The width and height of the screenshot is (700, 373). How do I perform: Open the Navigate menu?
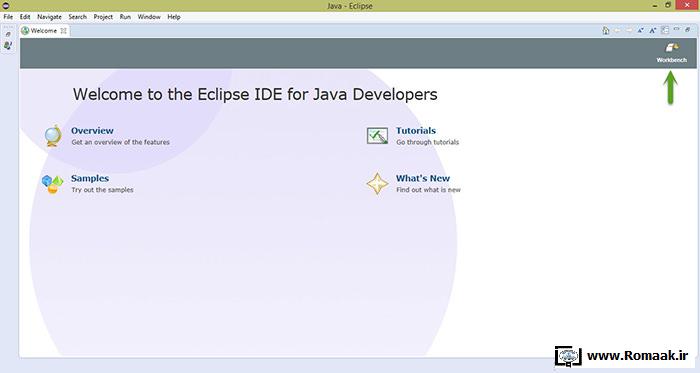pos(49,17)
